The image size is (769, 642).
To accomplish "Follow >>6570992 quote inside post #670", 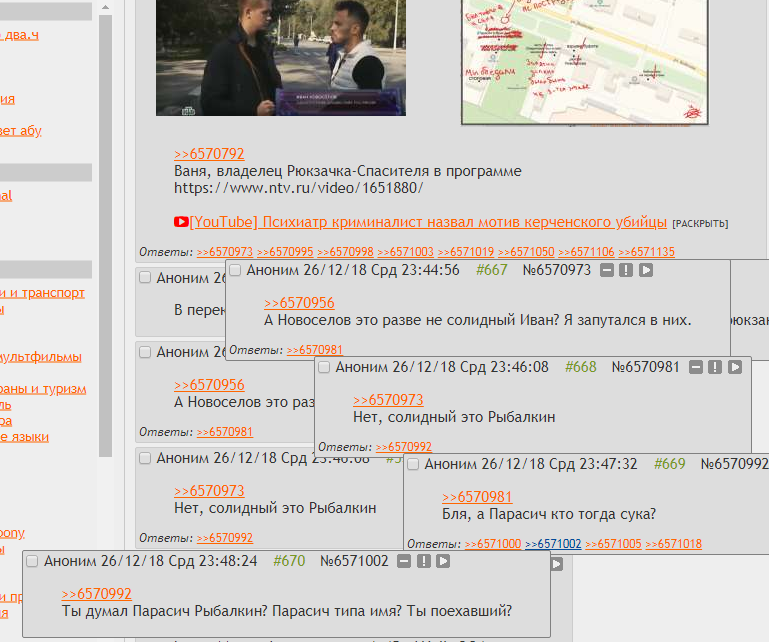I will [97, 594].
